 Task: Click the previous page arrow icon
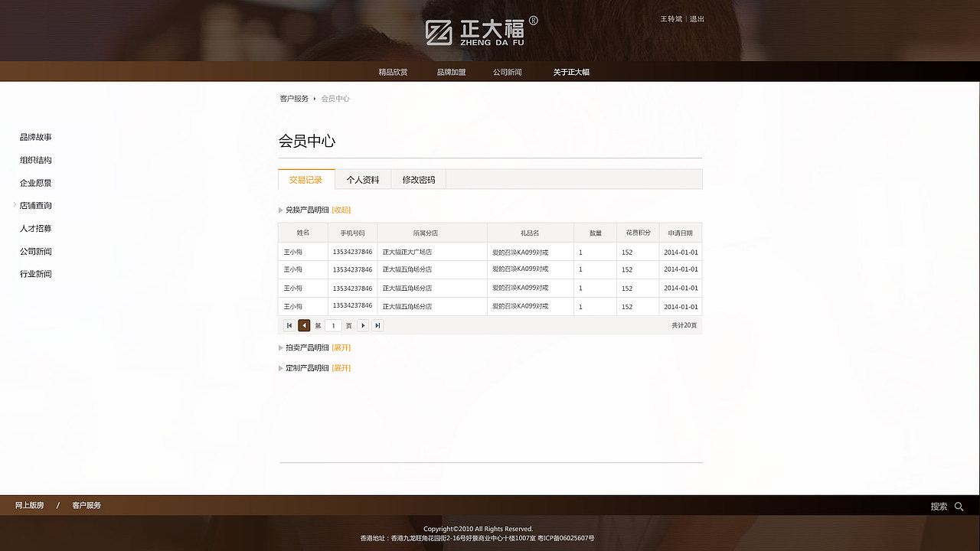[304, 325]
